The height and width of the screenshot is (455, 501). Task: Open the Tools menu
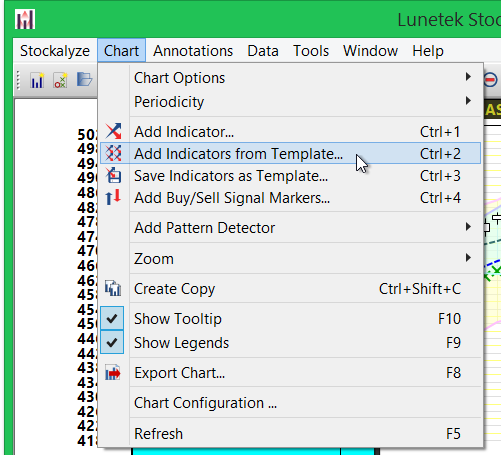[311, 51]
